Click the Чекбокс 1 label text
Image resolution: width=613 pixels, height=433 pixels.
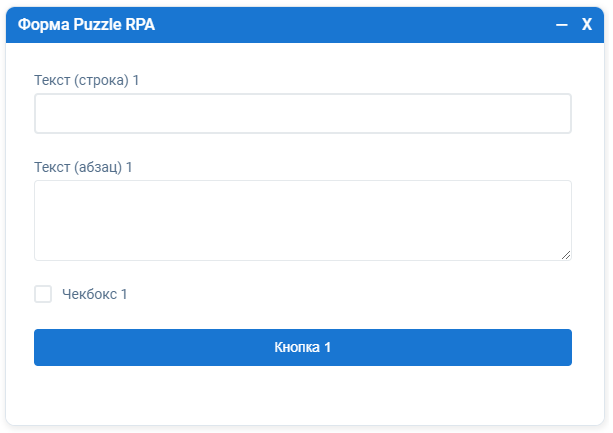tap(95, 294)
